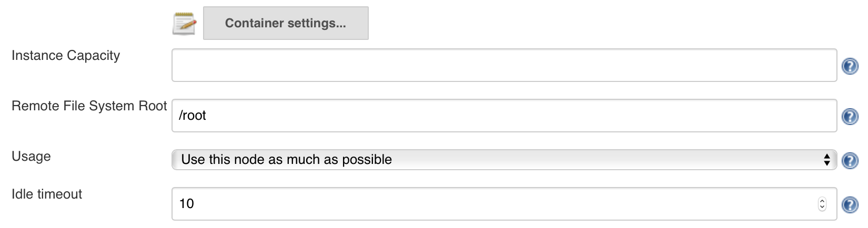This screenshot has width=868, height=228.
Task: Click the Remote File System Root label
Action: point(89,106)
